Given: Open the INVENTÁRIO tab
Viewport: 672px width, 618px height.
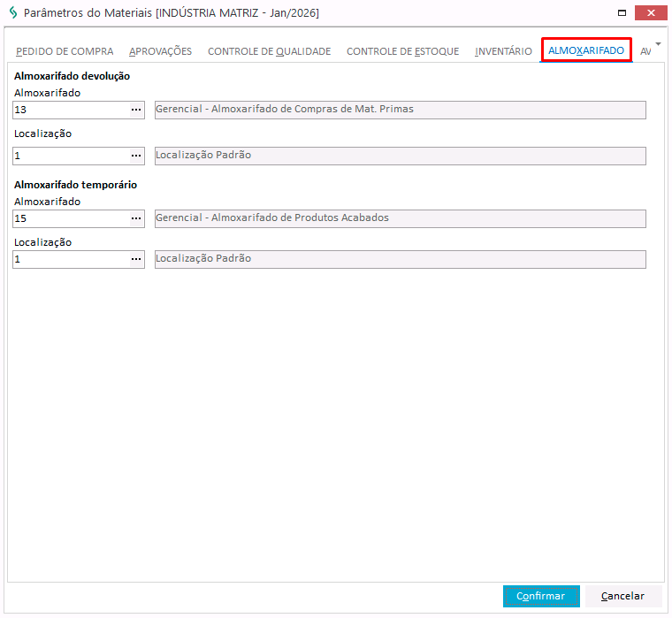Looking at the screenshot, I should [x=503, y=51].
